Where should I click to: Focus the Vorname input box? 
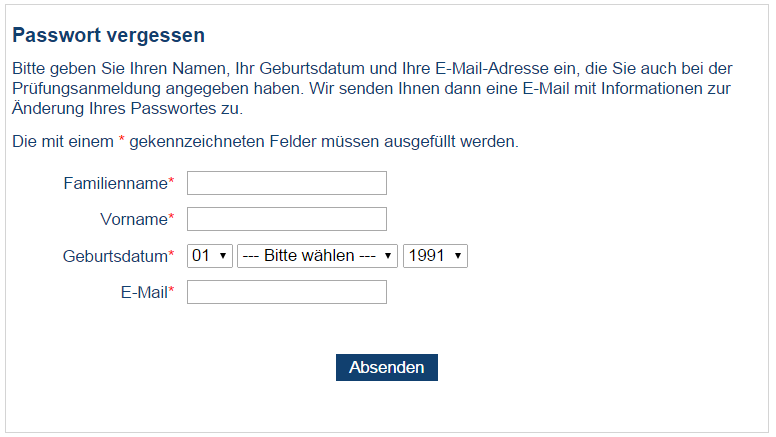pyautogui.click(x=286, y=219)
